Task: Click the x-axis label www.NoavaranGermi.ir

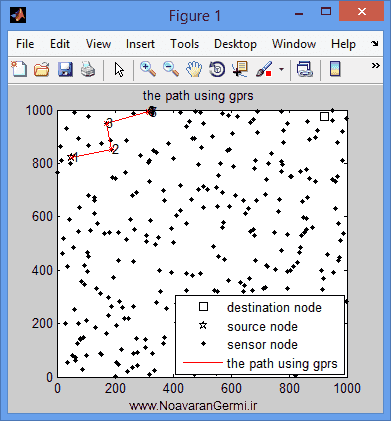Action: [193, 406]
